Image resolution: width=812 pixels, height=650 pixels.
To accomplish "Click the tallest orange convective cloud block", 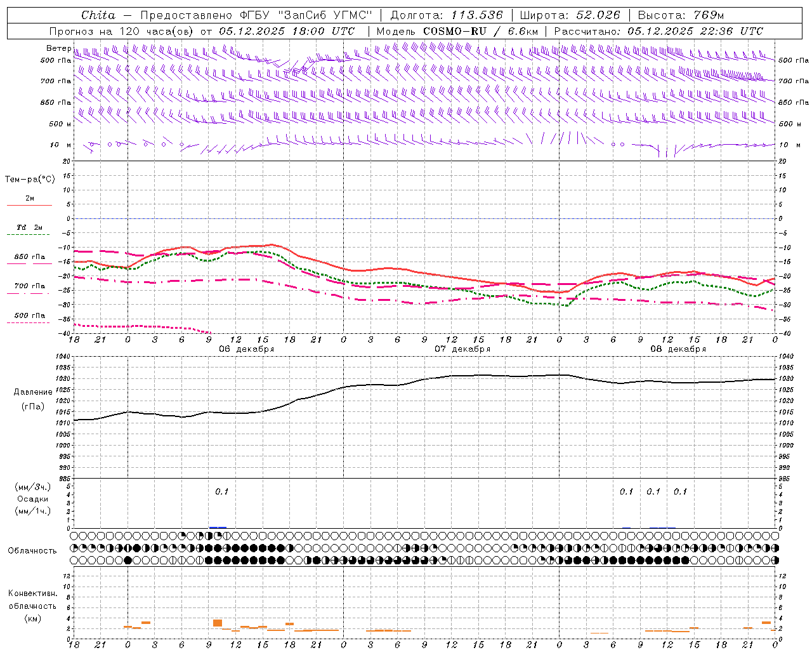I will tap(218, 623).
